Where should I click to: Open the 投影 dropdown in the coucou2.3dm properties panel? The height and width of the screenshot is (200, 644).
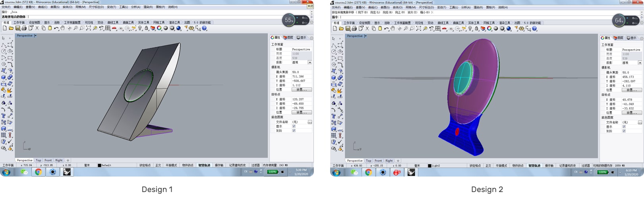640,63
